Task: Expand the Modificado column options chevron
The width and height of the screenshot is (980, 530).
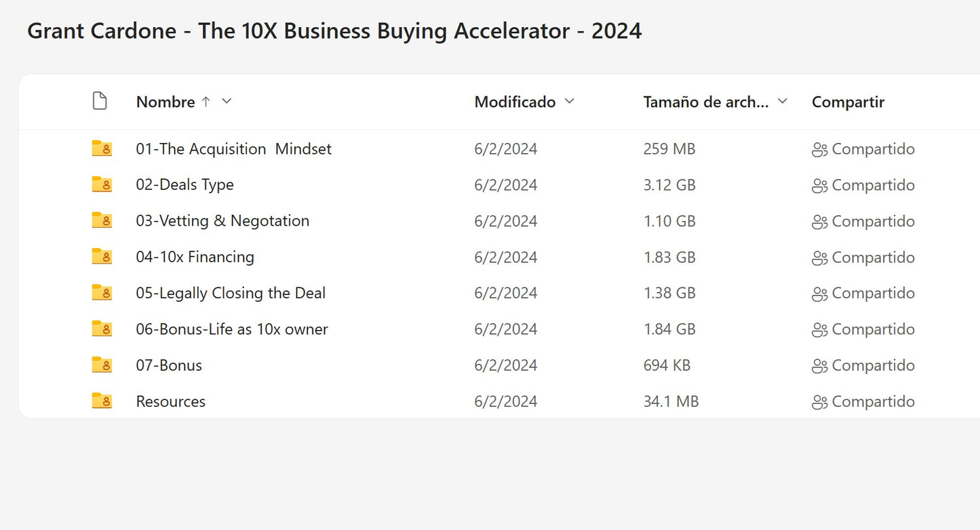Action: (x=570, y=101)
